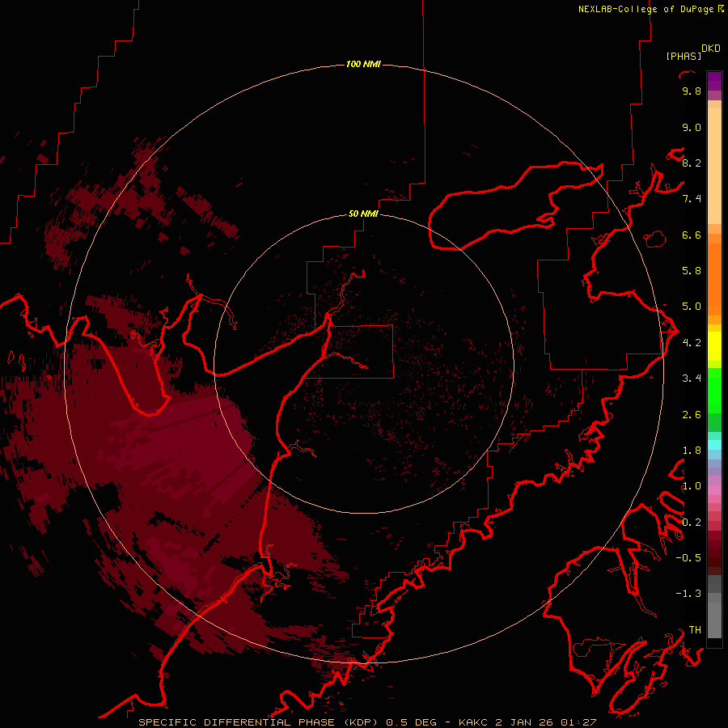Click the "TH" label on the legend
The height and width of the screenshot is (728, 728).
coord(695,629)
